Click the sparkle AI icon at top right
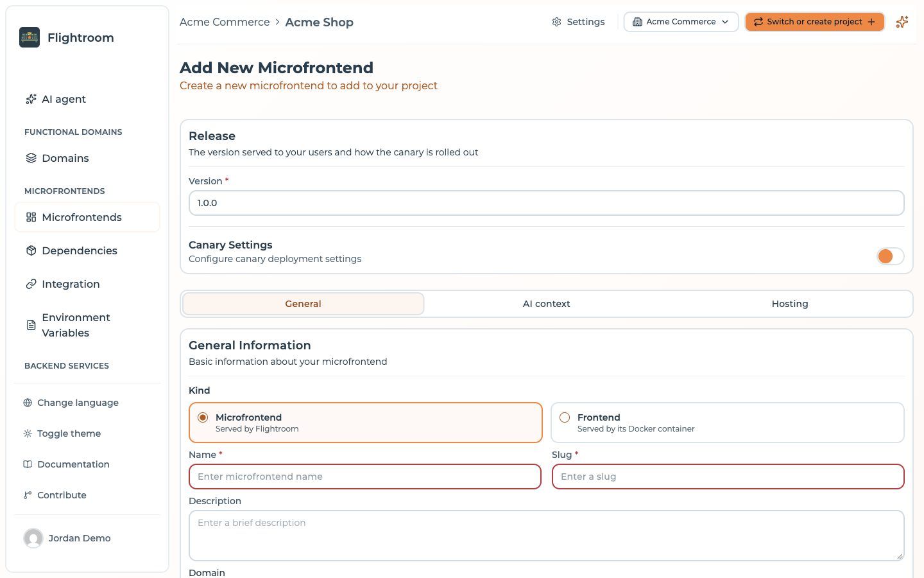Image resolution: width=924 pixels, height=578 pixels. [x=902, y=22]
